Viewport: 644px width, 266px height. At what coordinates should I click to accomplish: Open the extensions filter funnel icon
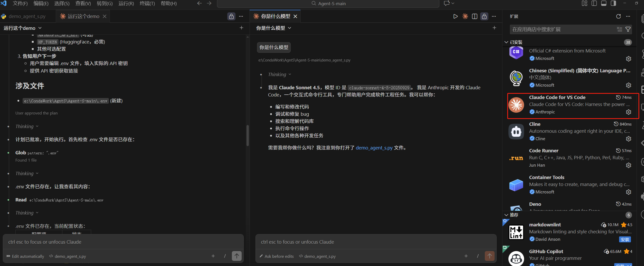pyautogui.click(x=628, y=29)
